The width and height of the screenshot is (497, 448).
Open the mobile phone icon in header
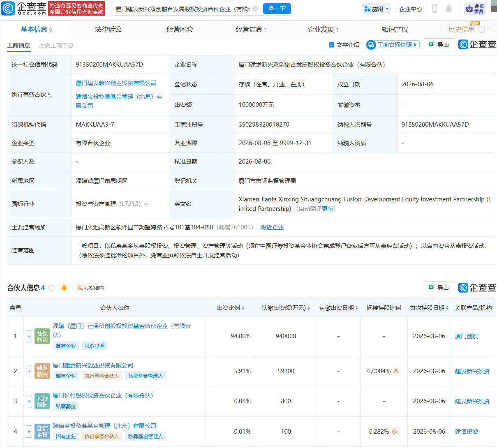(x=434, y=9)
